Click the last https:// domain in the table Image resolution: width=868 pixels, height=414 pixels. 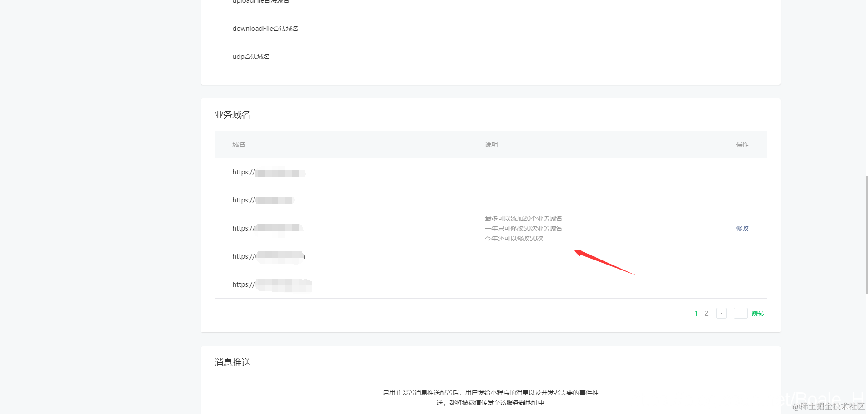point(272,284)
